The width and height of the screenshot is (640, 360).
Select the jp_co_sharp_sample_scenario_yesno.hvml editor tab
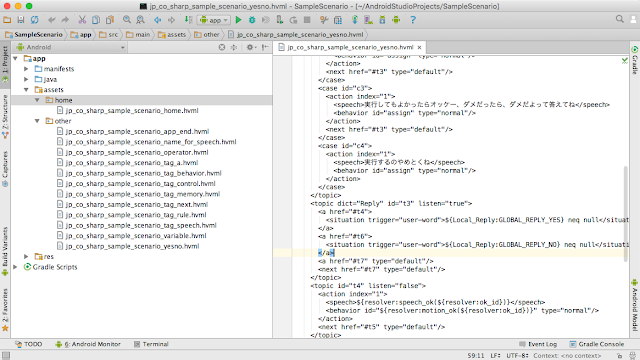pos(350,47)
